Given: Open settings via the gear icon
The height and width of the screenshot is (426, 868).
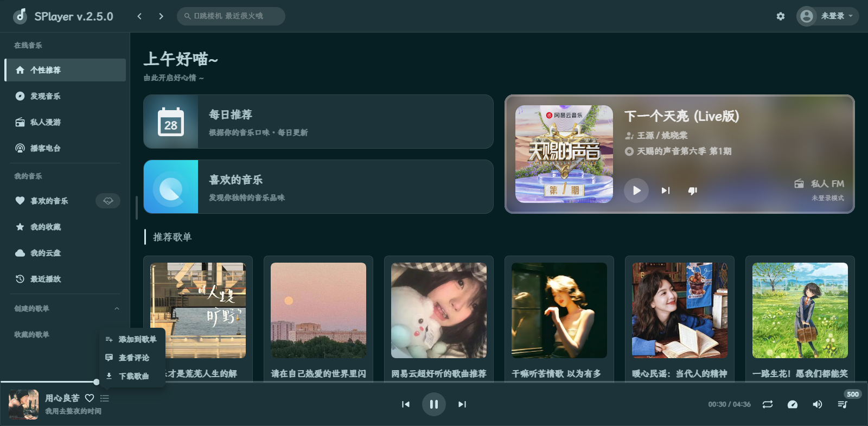Looking at the screenshot, I should [x=781, y=16].
